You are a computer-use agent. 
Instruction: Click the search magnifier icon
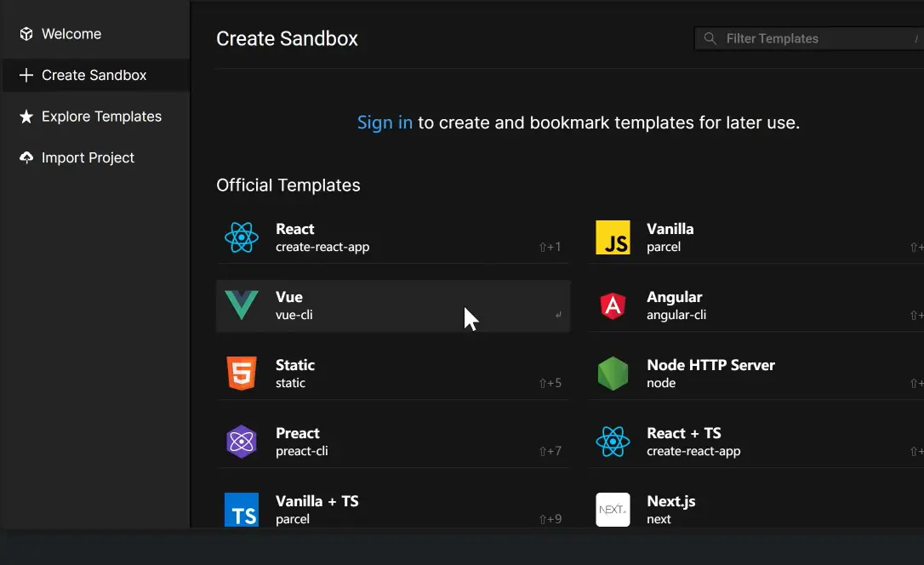pos(710,38)
